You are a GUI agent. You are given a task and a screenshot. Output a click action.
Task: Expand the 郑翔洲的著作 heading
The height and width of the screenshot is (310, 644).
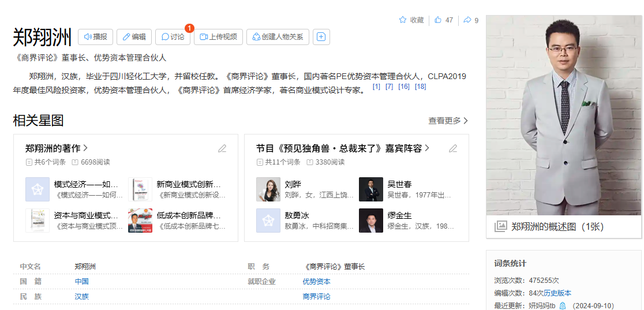pyautogui.click(x=57, y=148)
